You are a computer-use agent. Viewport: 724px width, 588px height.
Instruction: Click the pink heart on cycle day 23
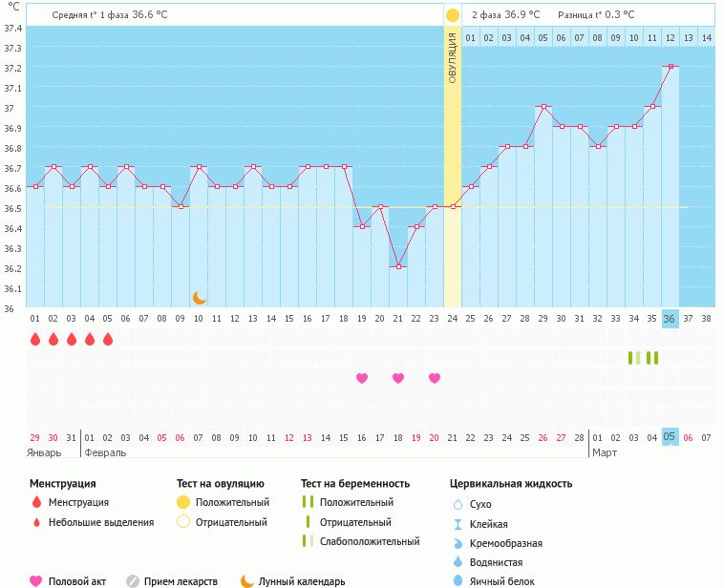point(435,378)
